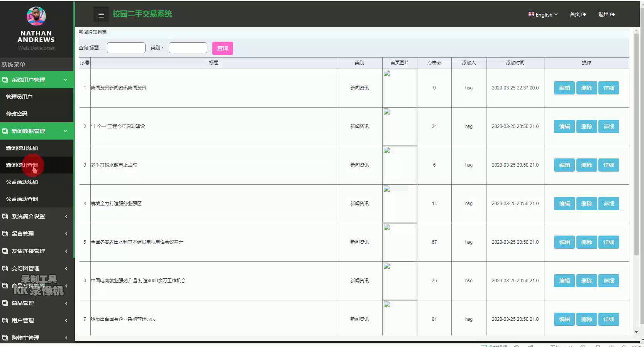The width and height of the screenshot is (644, 347).
Task: Expand the 友情连接管理 chevron
Action: click(x=66, y=251)
